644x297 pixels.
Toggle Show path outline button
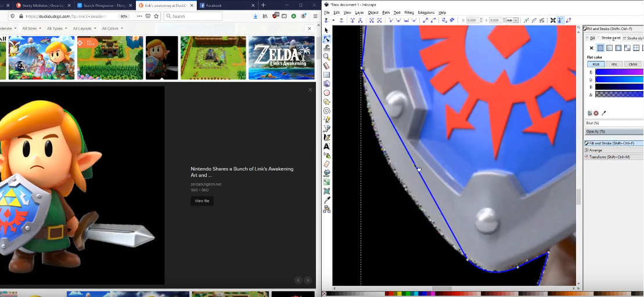point(569,20)
